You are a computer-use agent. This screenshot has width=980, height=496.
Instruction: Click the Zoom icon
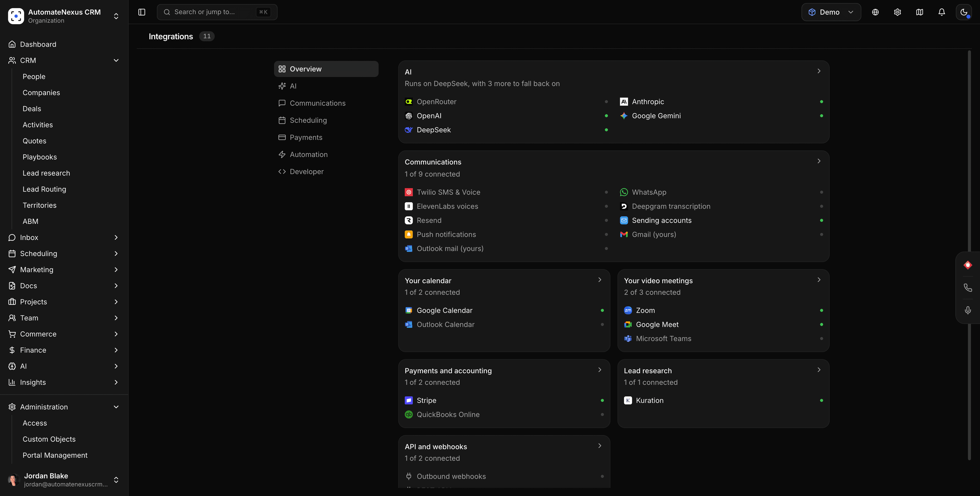tap(628, 310)
